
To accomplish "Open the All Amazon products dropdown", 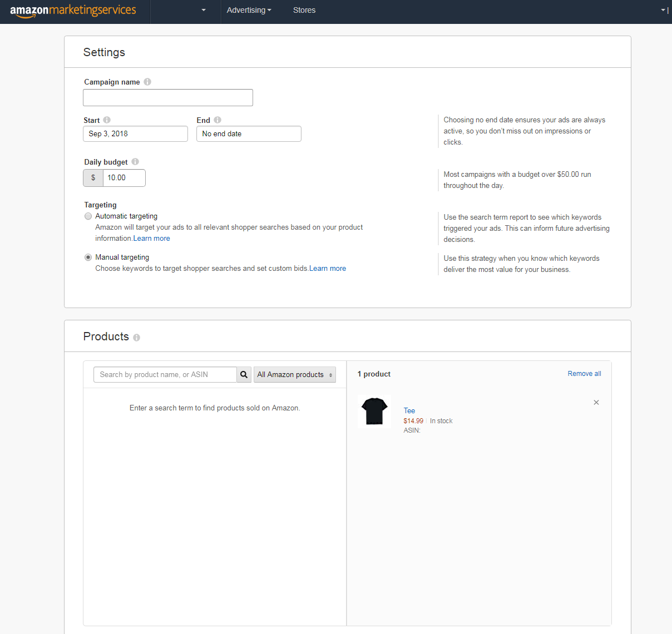I will [x=295, y=375].
